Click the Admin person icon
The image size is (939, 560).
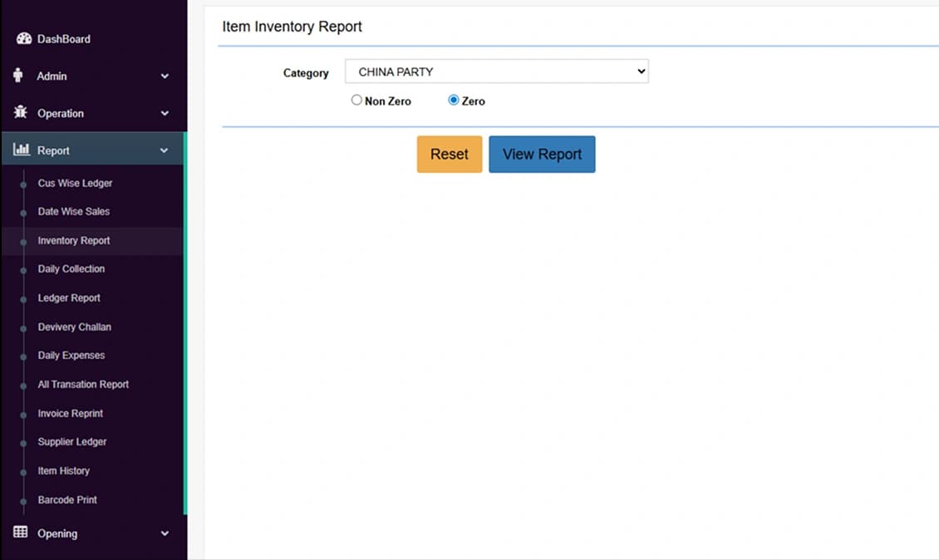pos(18,76)
